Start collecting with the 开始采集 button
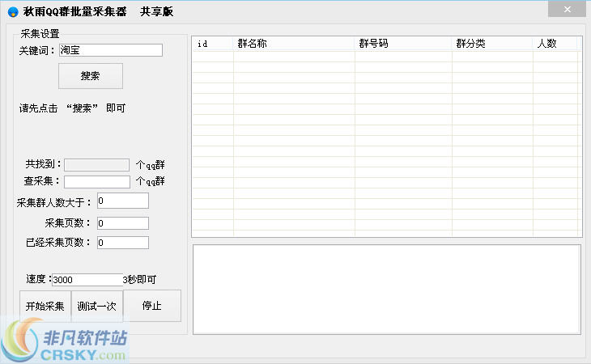This screenshot has height=364, width=591. (45, 306)
